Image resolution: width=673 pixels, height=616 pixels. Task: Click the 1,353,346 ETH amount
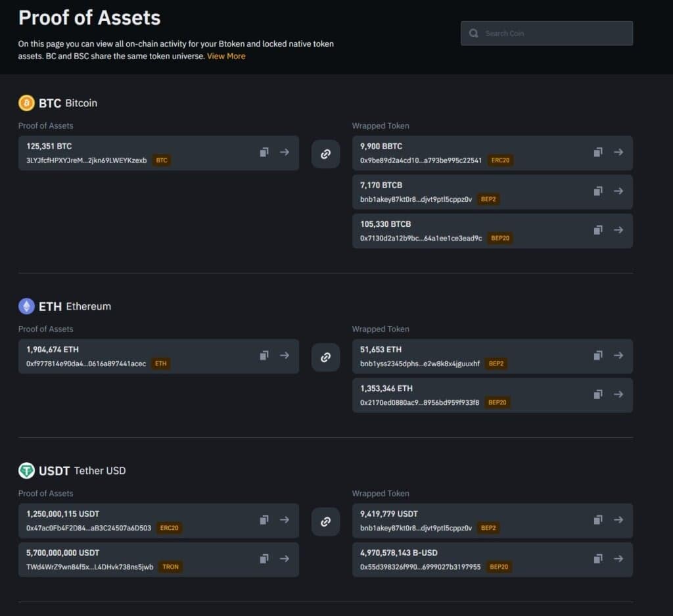(x=386, y=389)
